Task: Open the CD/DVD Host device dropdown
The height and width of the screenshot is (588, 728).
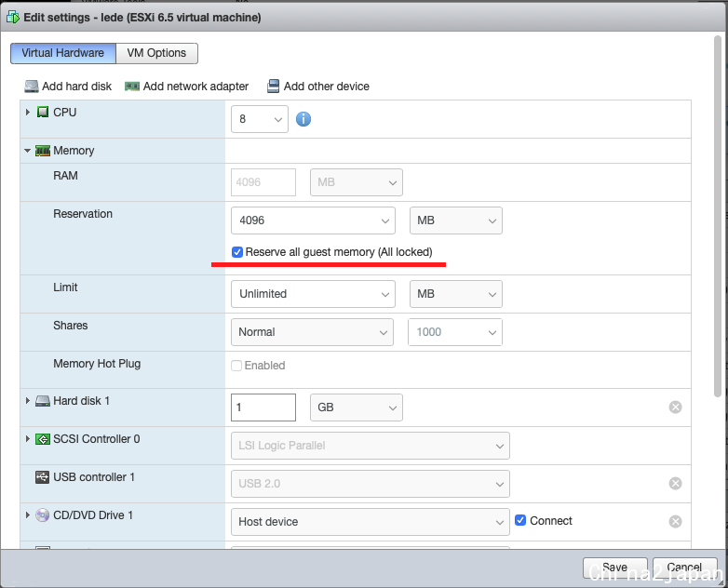Action: click(371, 522)
